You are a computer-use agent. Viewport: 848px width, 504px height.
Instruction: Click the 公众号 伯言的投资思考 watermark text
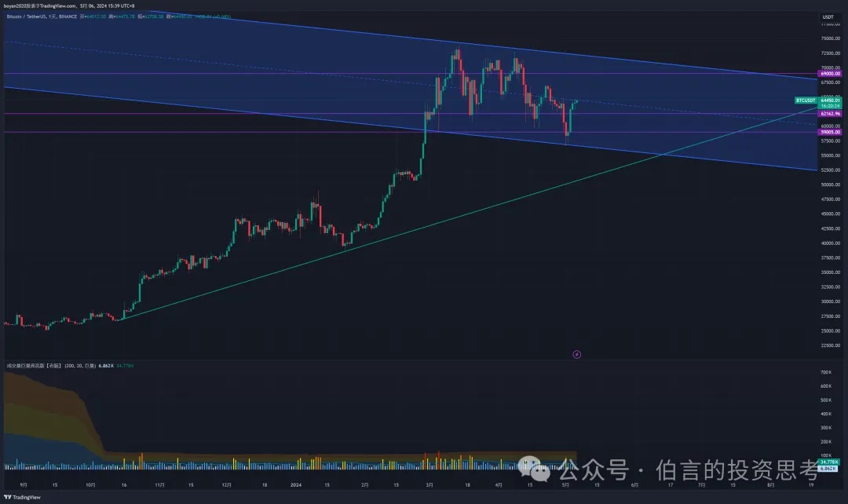pos(691,471)
